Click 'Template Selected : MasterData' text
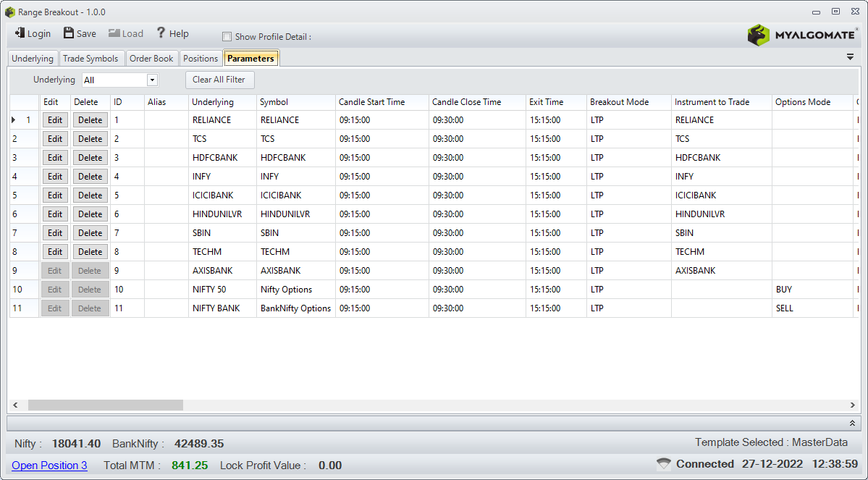The height and width of the screenshot is (480, 868). point(771,442)
